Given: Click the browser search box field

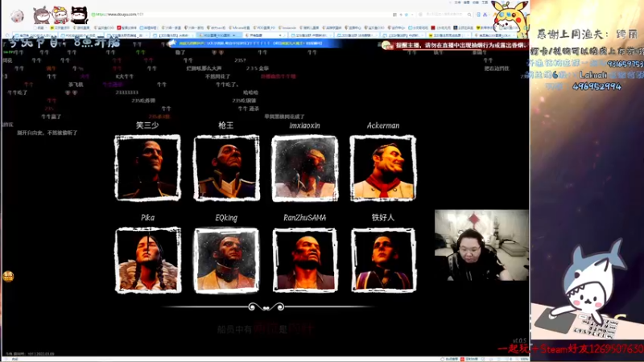Looking at the screenshot, I should pos(446,14).
